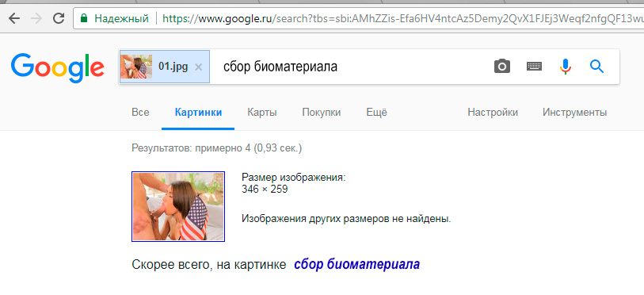Viewport: 644px width, 295px height.
Task: Remove the 01.jpg image chip
Action: point(198,67)
